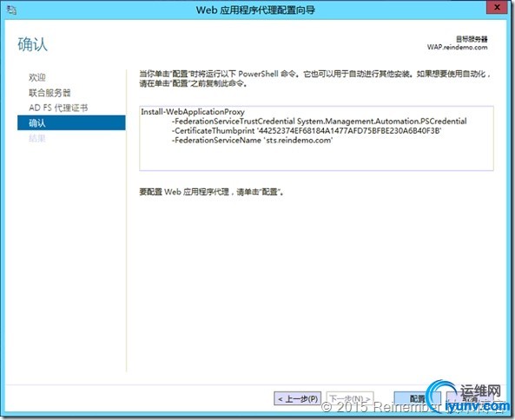The width and height of the screenshot is (515, 420).
Task: Click the -FederationServiceName 'sts.reindemo.com' line
Action: [252, 140]
